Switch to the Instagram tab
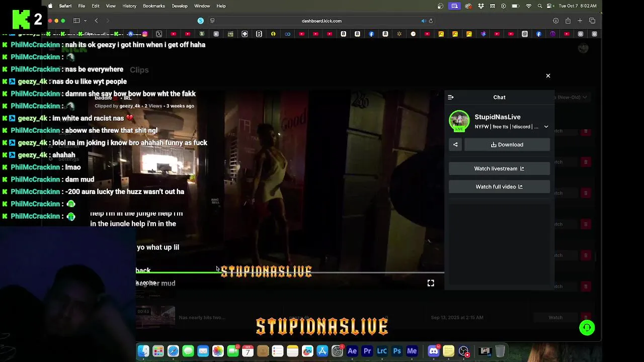Viewport: 644px width, 362px height. (145, 34)
